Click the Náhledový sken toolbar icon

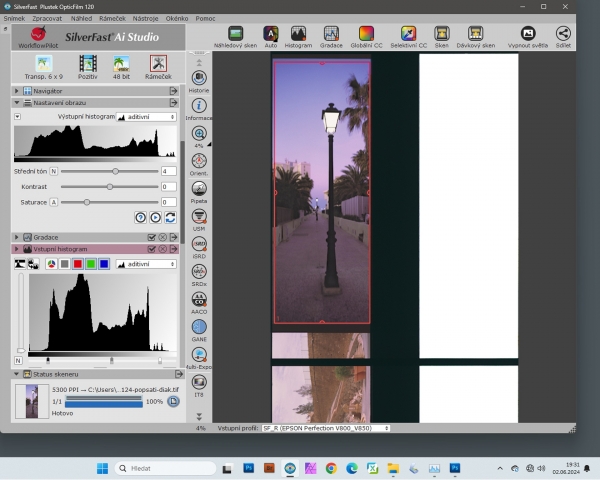pyautogui.click(x=235, y=37)
